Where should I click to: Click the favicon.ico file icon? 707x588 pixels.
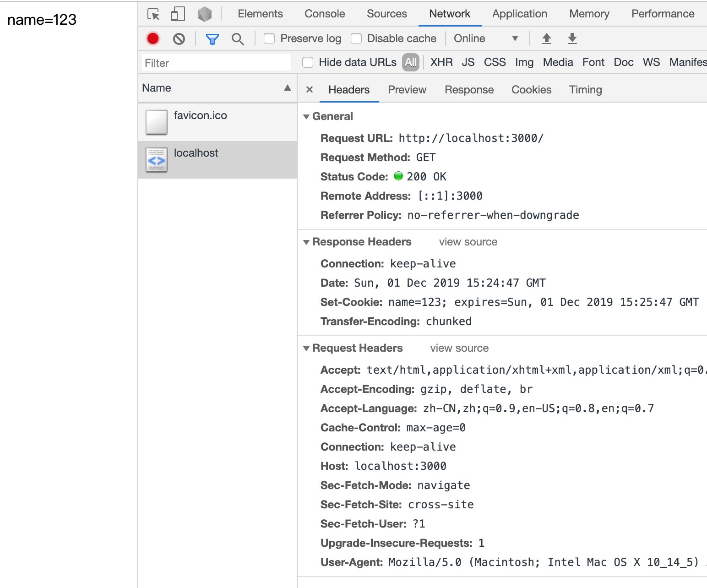coord(157,122)
